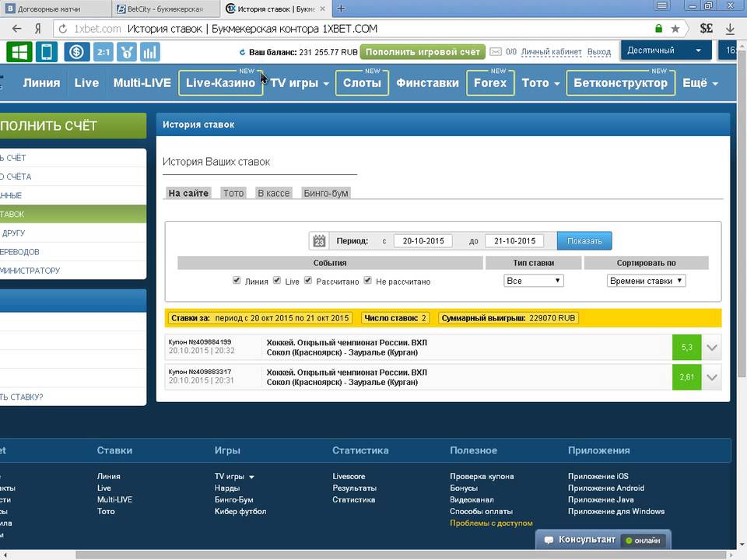Viewport: 747px width, 560px height.
Task: Open the browser hamburger menu icon
Action: coord(661,5)
